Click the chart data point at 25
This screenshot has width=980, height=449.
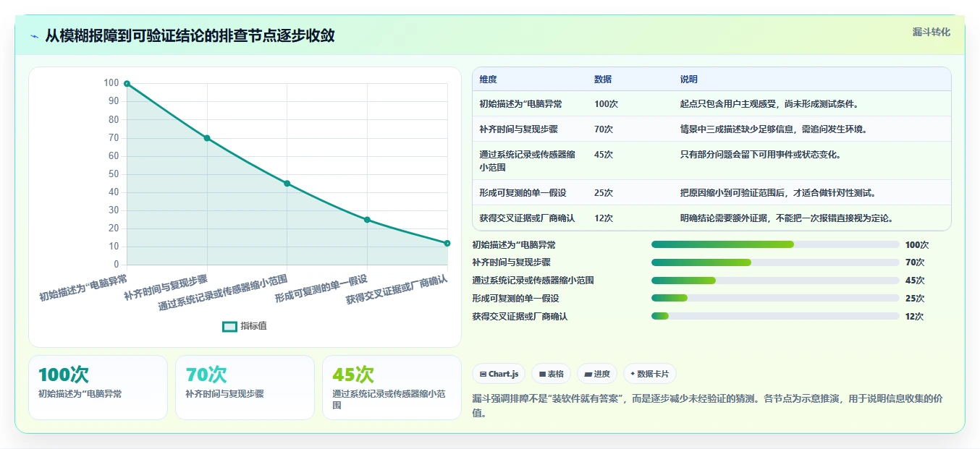coord(367,220)
